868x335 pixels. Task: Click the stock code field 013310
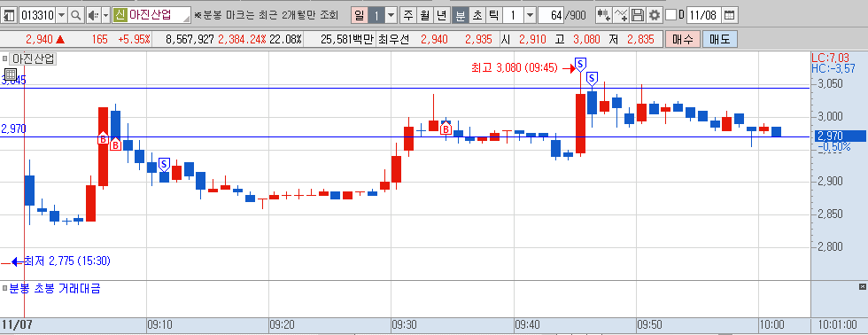point(36,15)
